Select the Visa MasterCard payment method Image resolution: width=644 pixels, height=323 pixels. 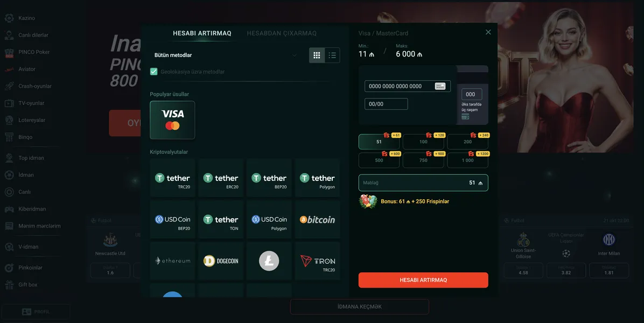(172, 120)
